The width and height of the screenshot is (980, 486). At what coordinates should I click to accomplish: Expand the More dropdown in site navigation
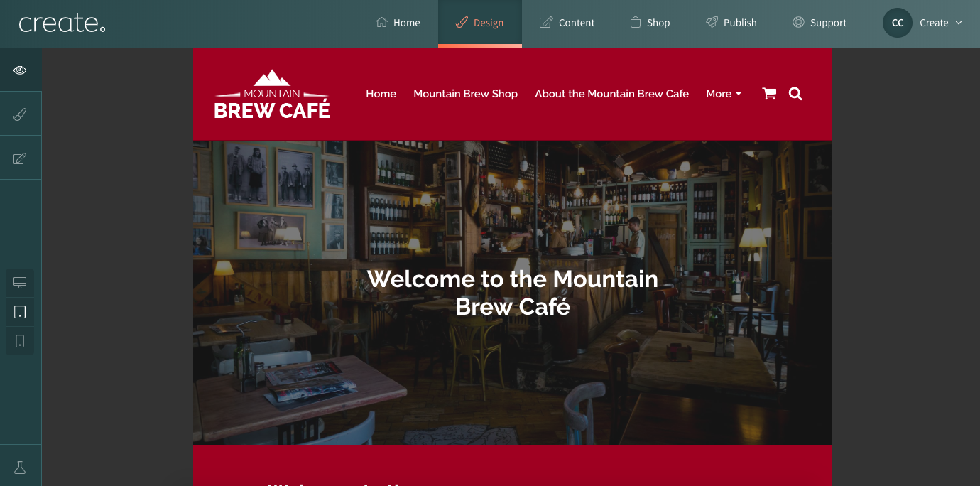724,94
